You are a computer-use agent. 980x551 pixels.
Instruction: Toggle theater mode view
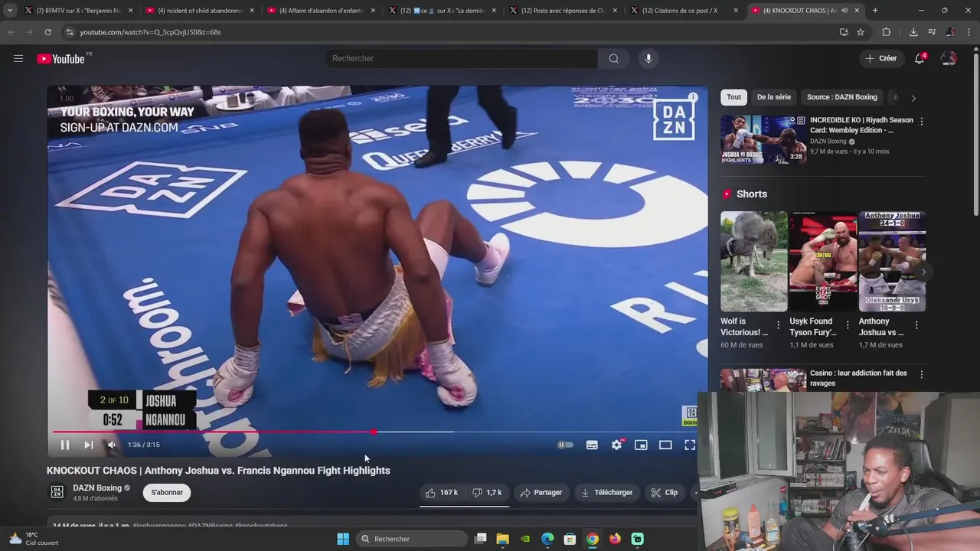pyautogui.click(x=665, y=445)
